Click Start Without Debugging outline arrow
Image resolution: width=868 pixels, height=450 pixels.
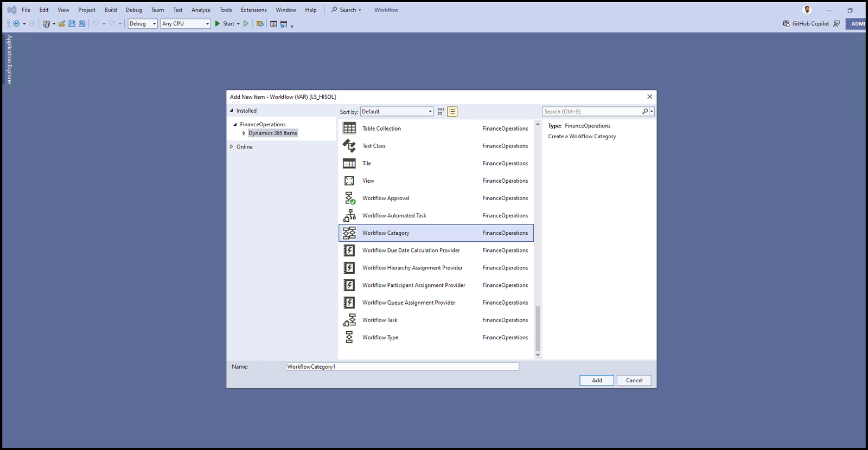(246, 23)
